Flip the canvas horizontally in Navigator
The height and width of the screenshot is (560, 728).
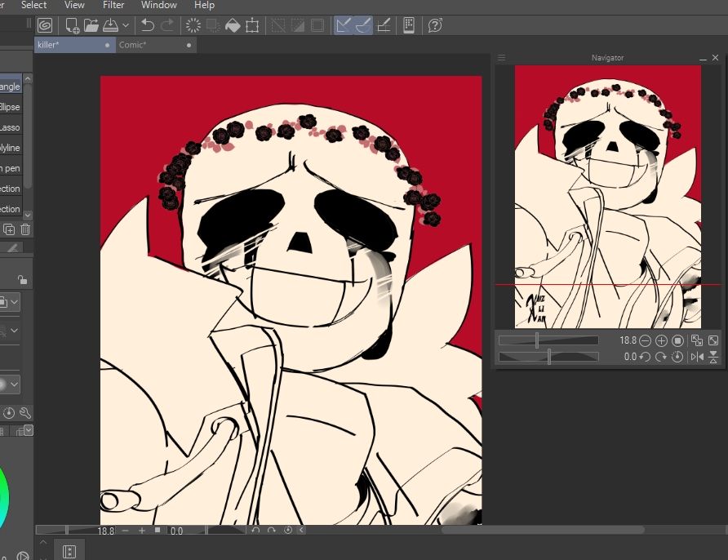[697, 357]
